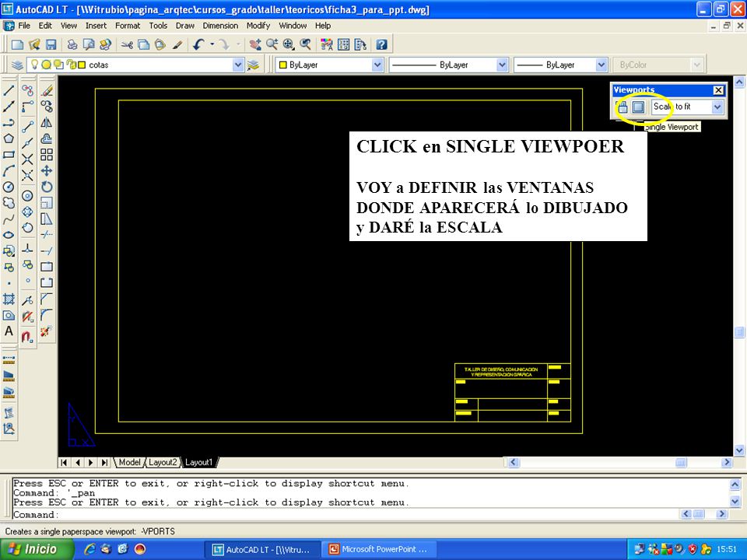Expand the Undo history dropdown arrow
747x560 pixels.
point(212,45)
